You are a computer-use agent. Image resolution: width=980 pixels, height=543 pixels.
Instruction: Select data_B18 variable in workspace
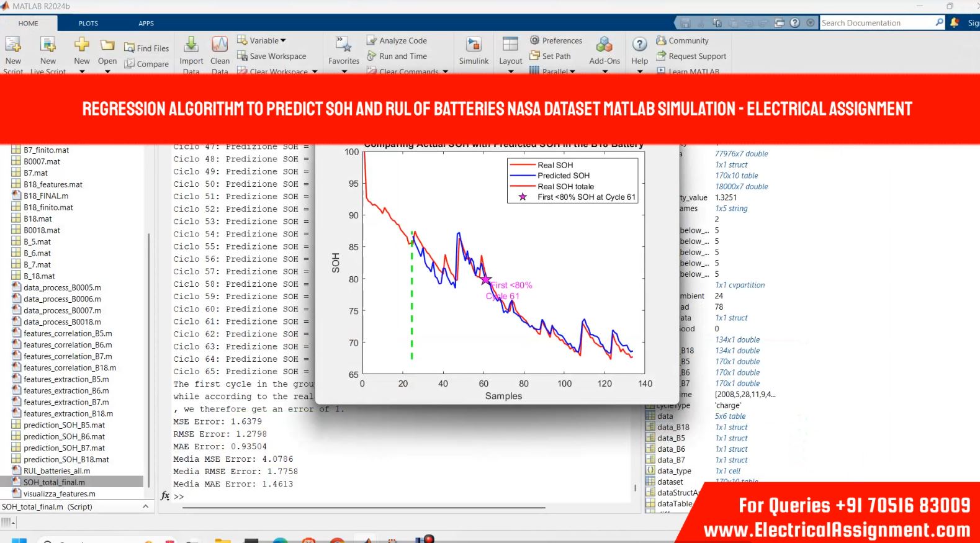click(673, 427)
